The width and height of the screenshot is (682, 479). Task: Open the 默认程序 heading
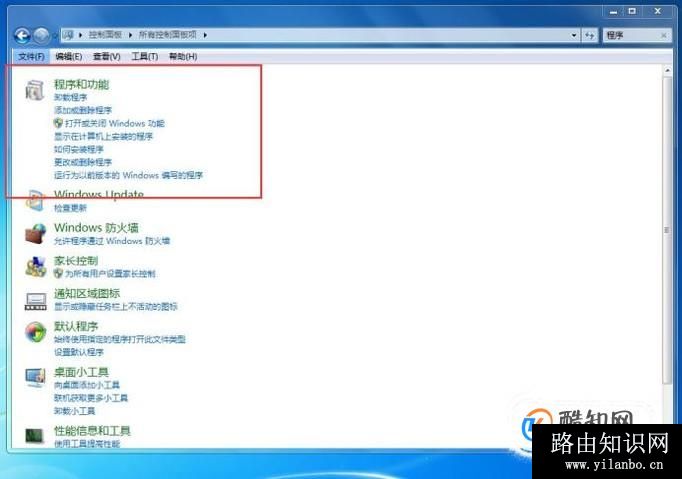click(x=76, y=326)
